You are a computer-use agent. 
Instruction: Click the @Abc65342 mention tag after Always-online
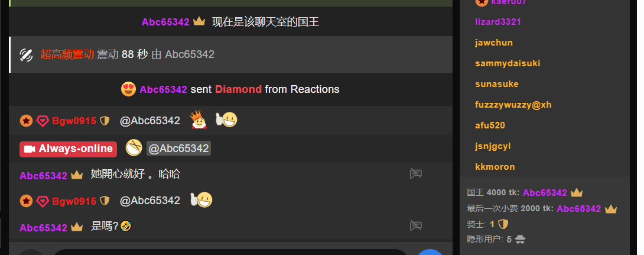[178, 149]
